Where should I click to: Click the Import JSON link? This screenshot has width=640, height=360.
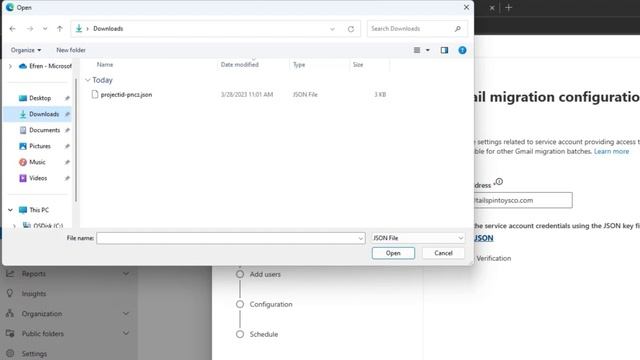(x=483, y=238)
